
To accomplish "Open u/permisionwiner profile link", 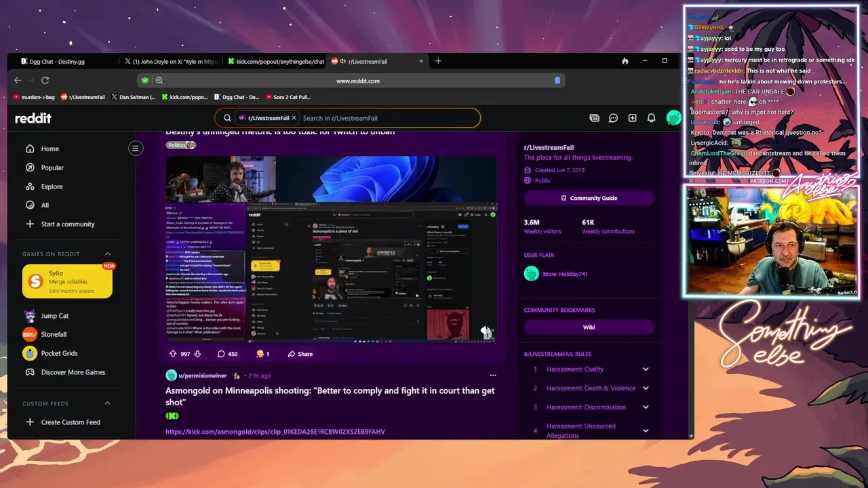I will pyautogui.click(x=203, y=375).
